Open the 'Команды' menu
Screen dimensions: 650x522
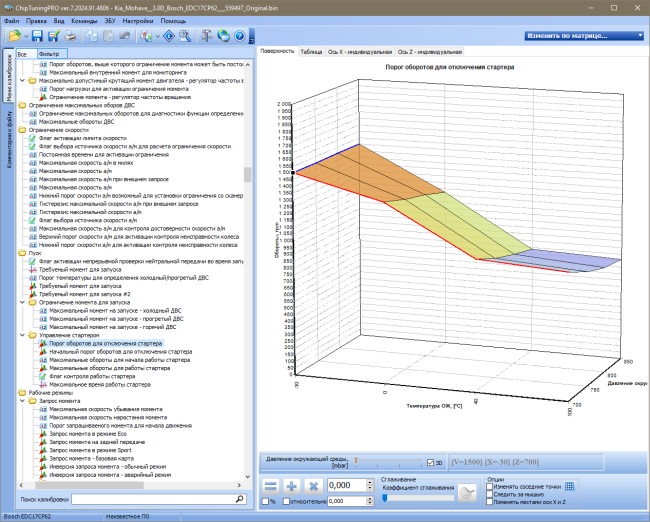click(x=84, y=21)
